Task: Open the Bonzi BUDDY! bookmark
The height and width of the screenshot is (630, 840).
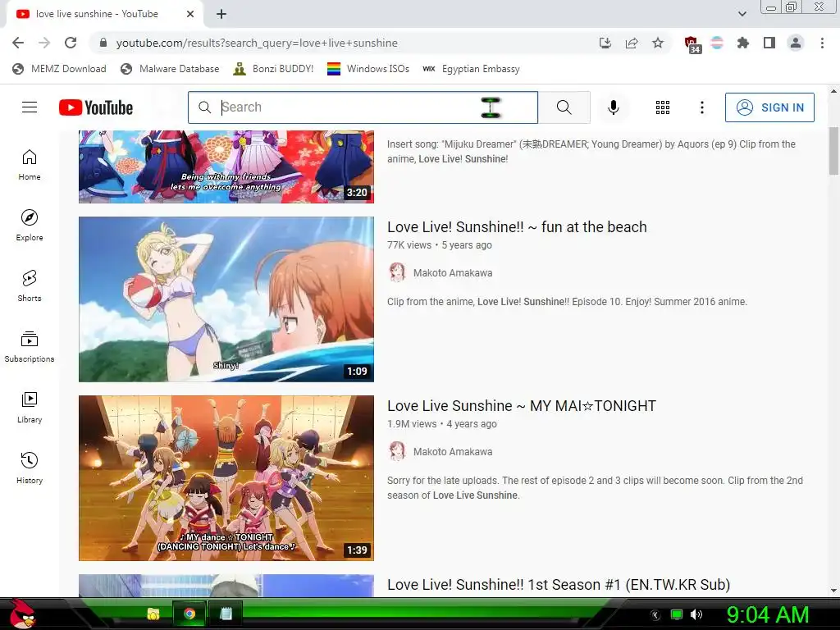Action: point(273,69)
